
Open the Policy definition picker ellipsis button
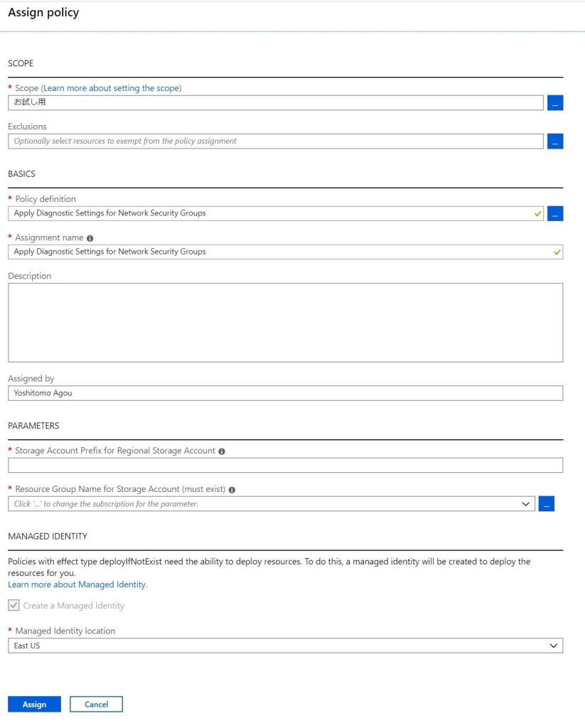click(555, 213)
